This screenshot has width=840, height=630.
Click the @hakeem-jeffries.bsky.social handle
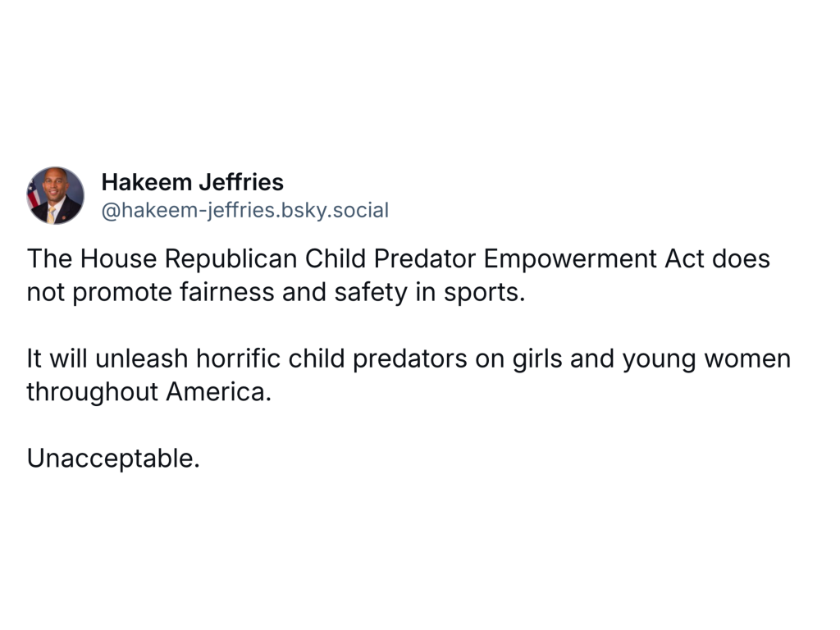[244, 210]
